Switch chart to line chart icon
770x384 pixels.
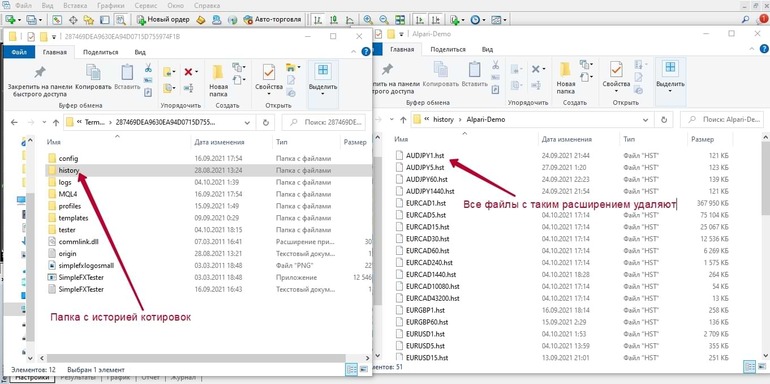(350, 20)
